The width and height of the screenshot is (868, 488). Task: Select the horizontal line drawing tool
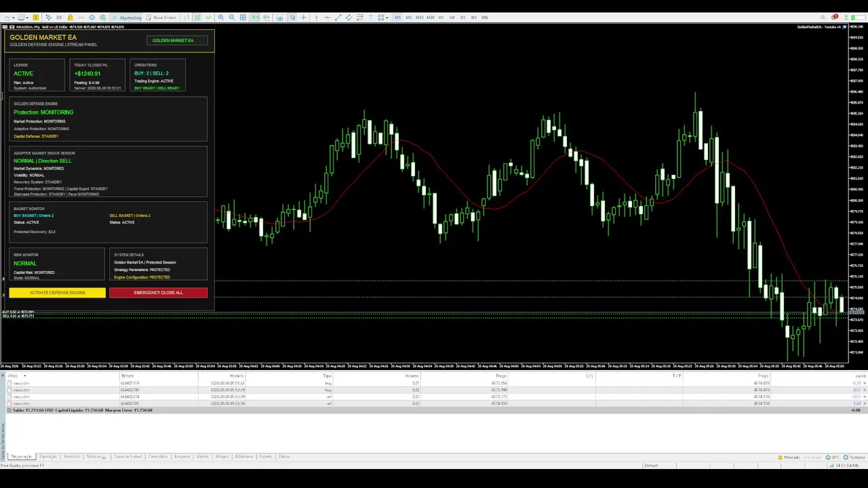click(x=327, y=18)
